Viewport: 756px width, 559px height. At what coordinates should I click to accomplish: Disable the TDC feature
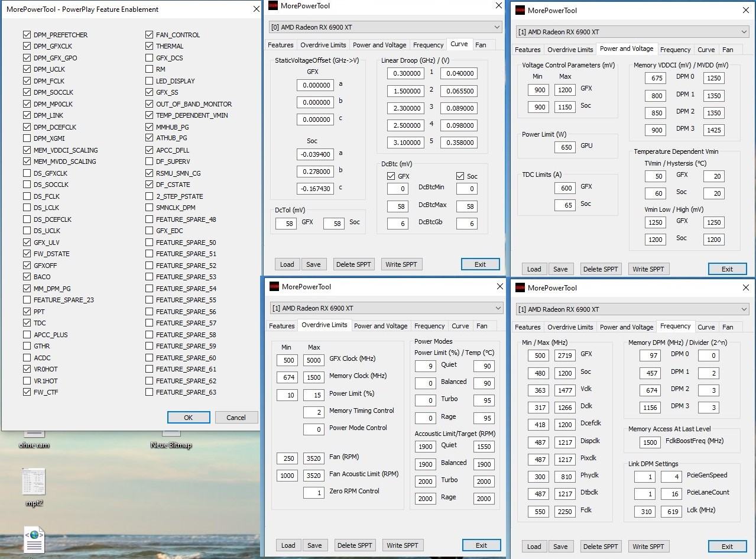tap(27, 323)
